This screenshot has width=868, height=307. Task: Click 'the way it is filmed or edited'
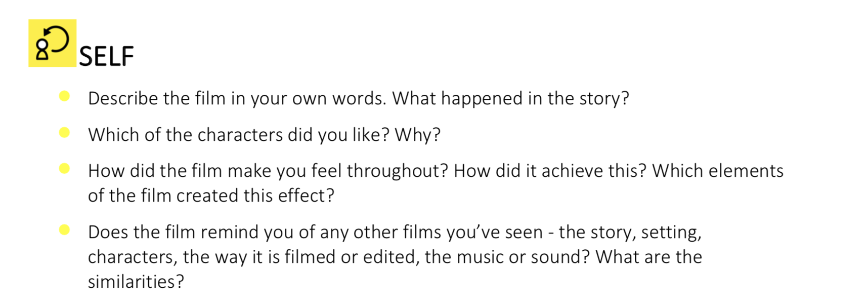click(x=301, y=257)
